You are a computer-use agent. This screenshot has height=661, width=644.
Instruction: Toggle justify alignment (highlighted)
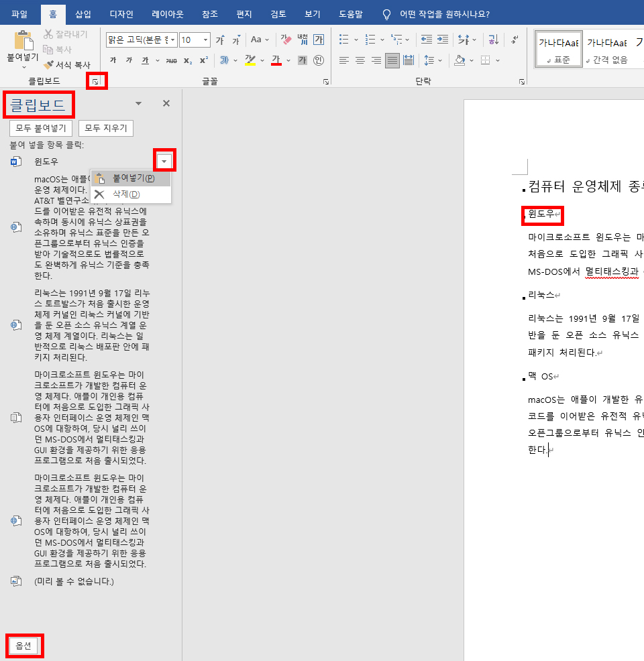392,60
